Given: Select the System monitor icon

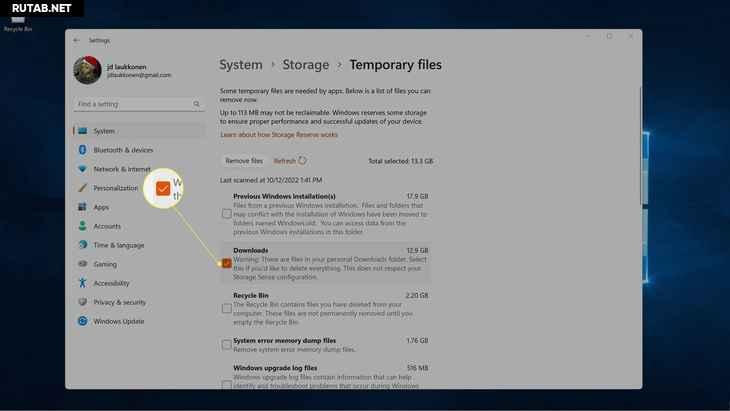Looking at the screenshot, I should pyautogui.click(x=83, y=131).
